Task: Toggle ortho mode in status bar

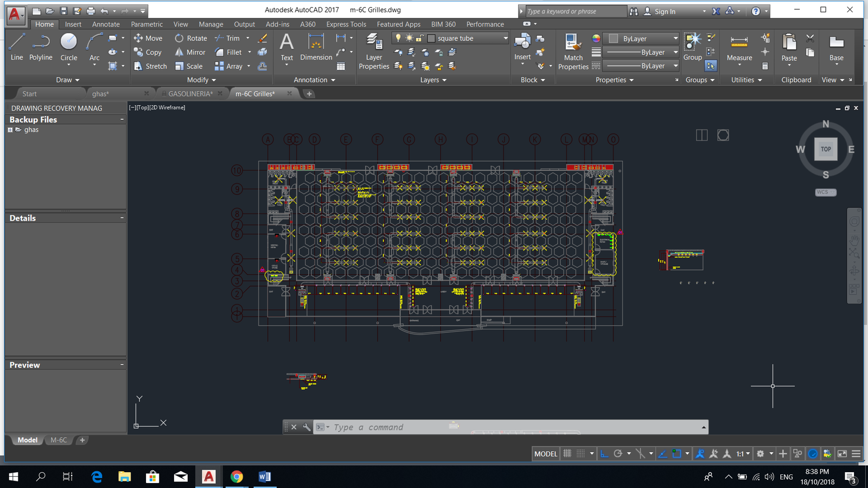Action: point(604,454)
